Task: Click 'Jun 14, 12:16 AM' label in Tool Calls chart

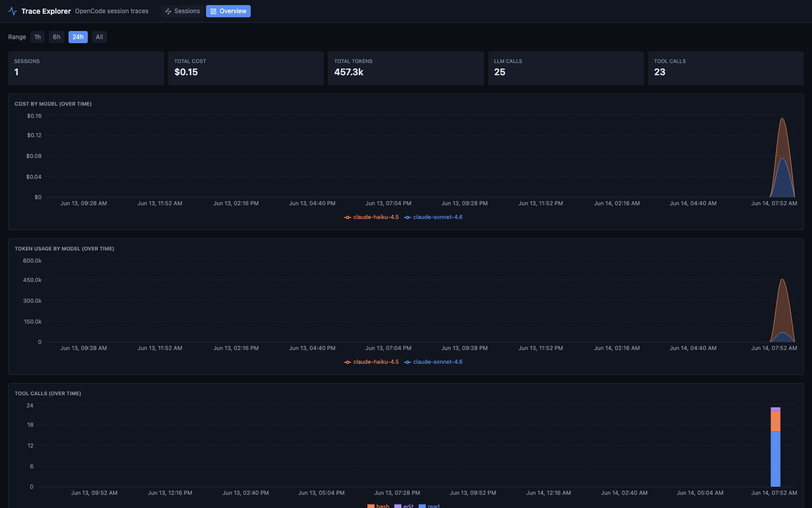Action: tap(549, 493)
